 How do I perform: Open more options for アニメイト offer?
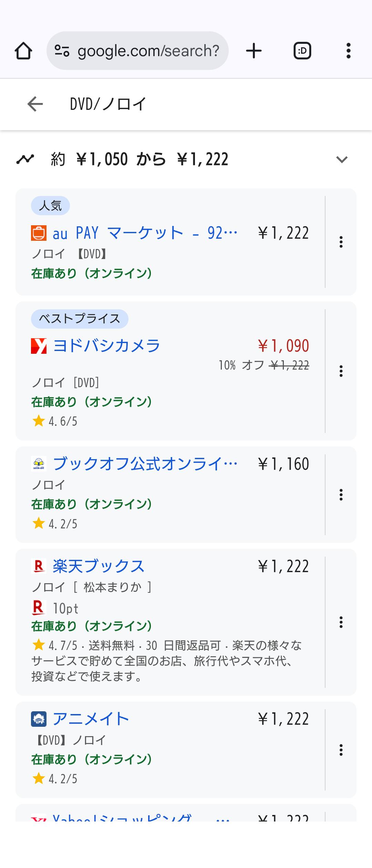point(341,750)
